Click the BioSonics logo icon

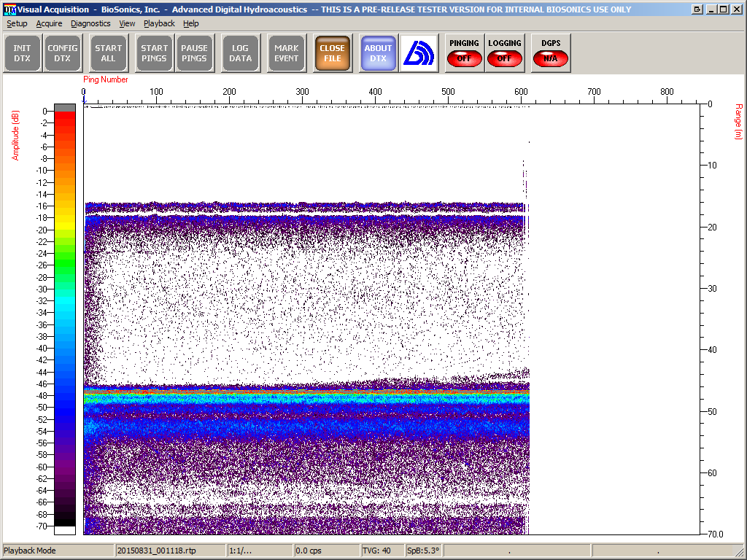click(x=419, y=53)
